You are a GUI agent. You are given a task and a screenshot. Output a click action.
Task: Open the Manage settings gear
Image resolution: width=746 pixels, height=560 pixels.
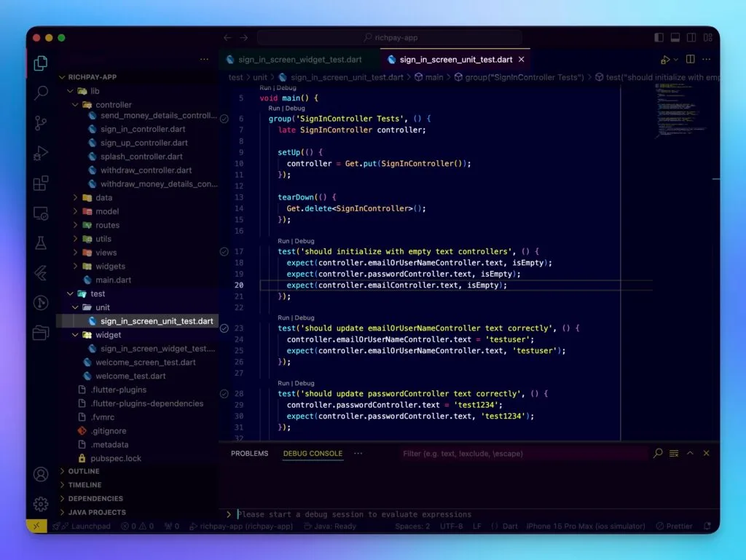pyautogui.click(x=41, y=504)
